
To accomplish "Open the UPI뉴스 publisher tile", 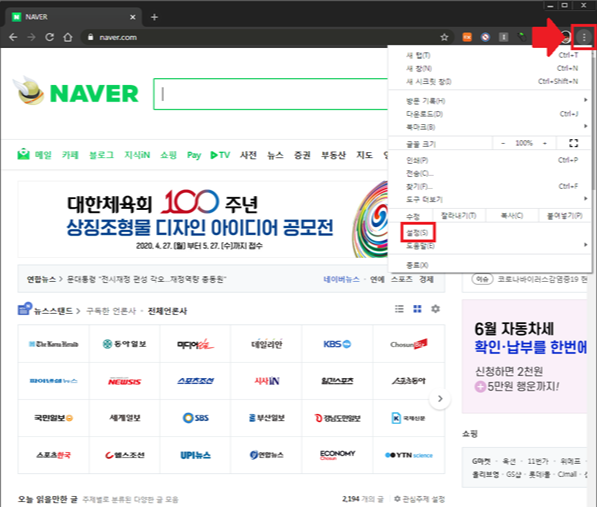I will pos(196,455).
